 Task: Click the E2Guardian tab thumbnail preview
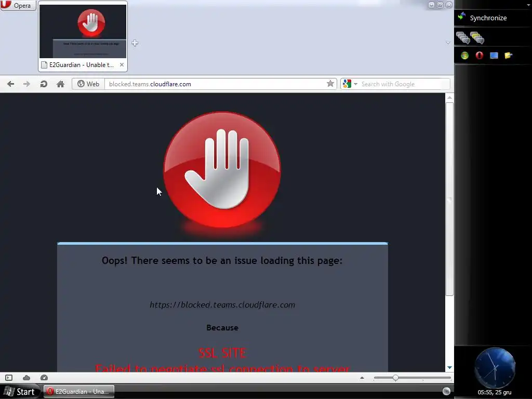click(x=83, y=32)
